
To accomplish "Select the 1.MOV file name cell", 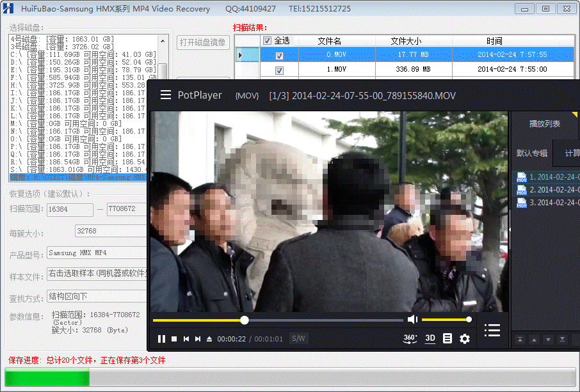I will coord(337,69).
